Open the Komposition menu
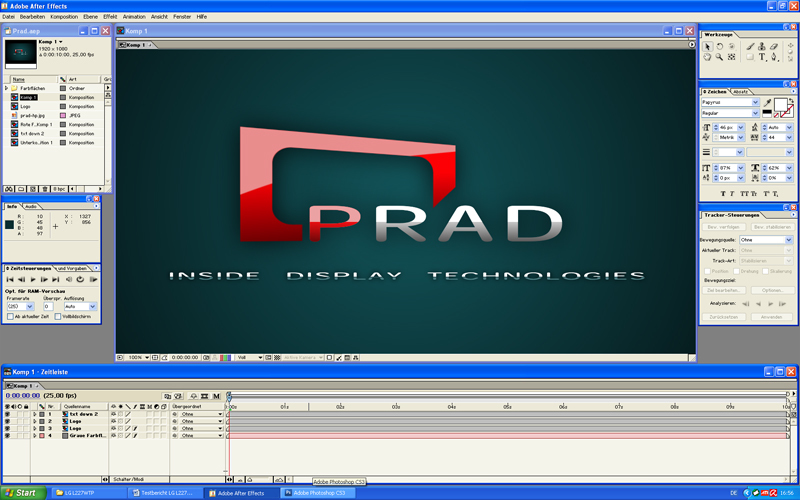 point(64,17)
